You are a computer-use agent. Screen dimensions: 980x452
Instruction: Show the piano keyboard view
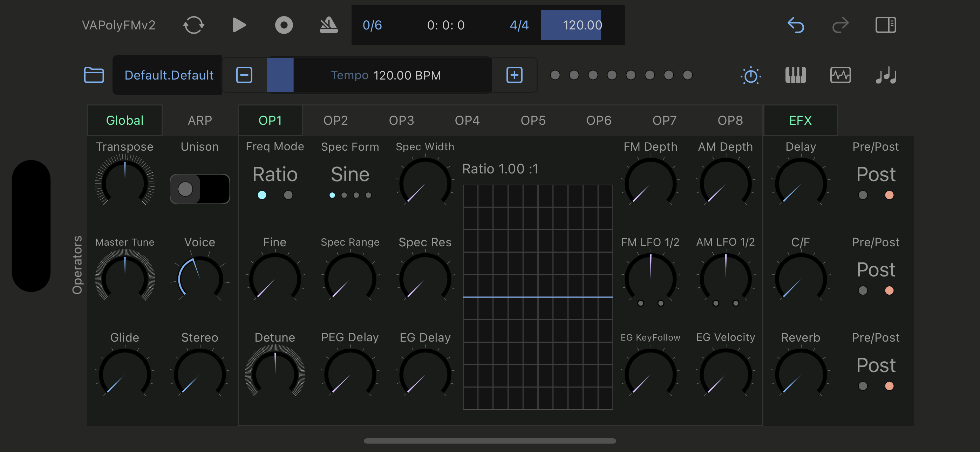796,75
